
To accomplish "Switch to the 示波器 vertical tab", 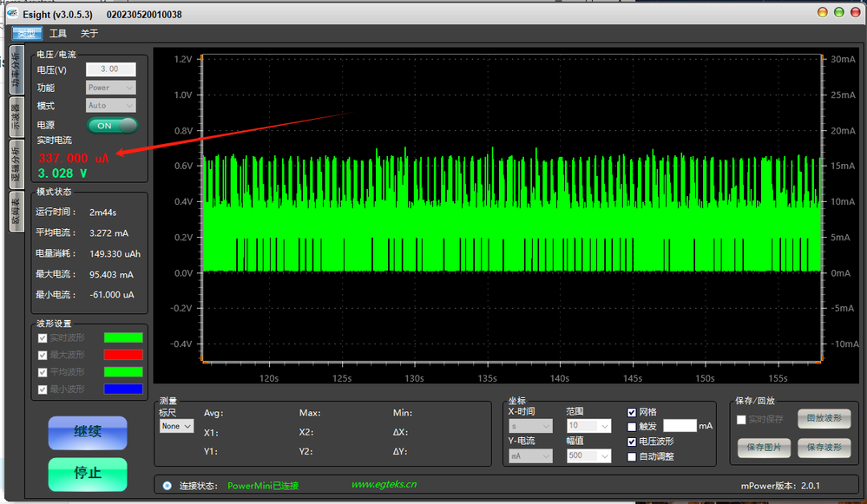I will pos(16,118).
